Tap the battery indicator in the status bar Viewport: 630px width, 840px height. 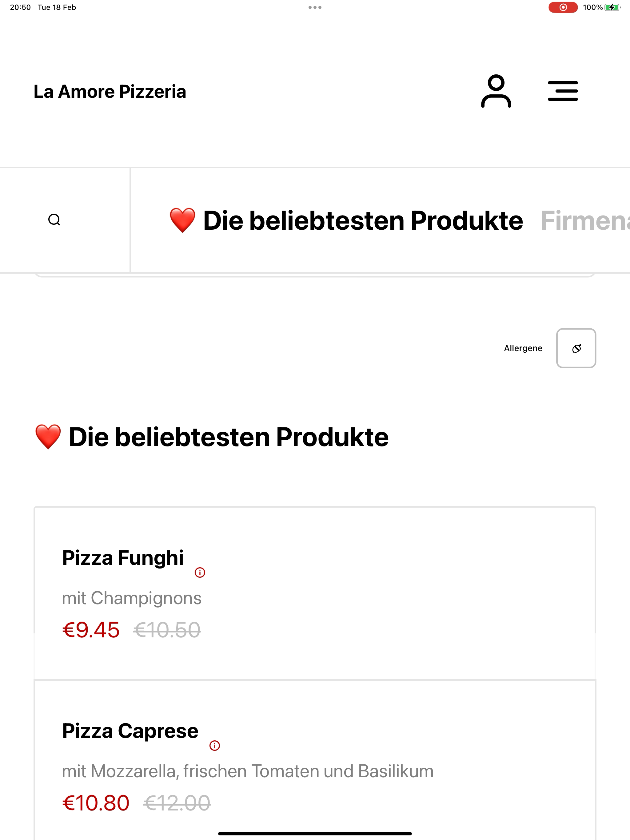click(612, 7)
